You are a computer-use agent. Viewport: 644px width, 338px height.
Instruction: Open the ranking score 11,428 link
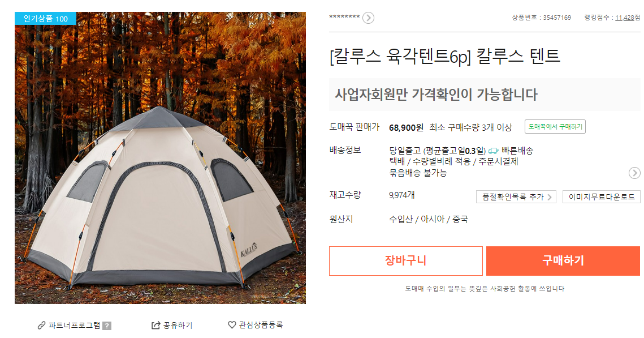click(x=624, y=18)
